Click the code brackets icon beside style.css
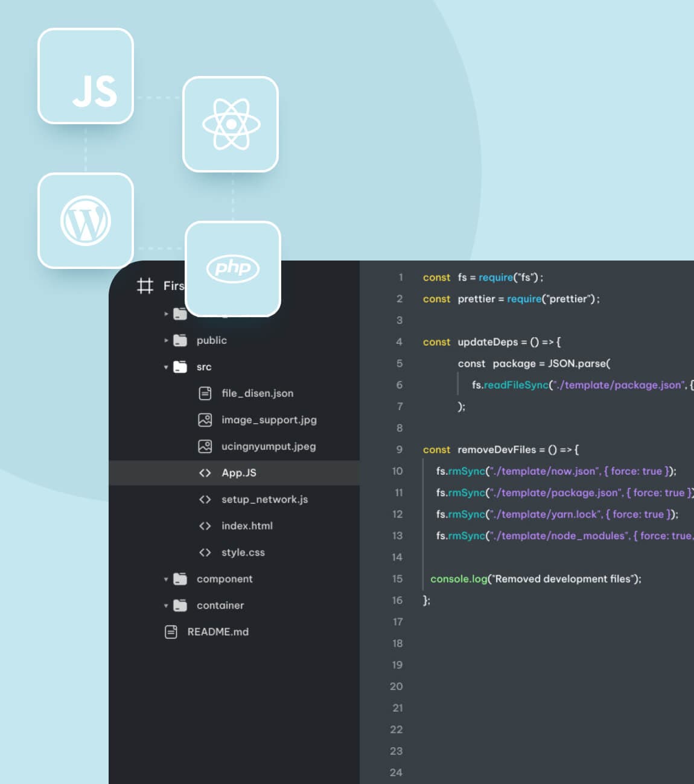Viewport: 694px width, 784px height. click(x=205, y=552)
